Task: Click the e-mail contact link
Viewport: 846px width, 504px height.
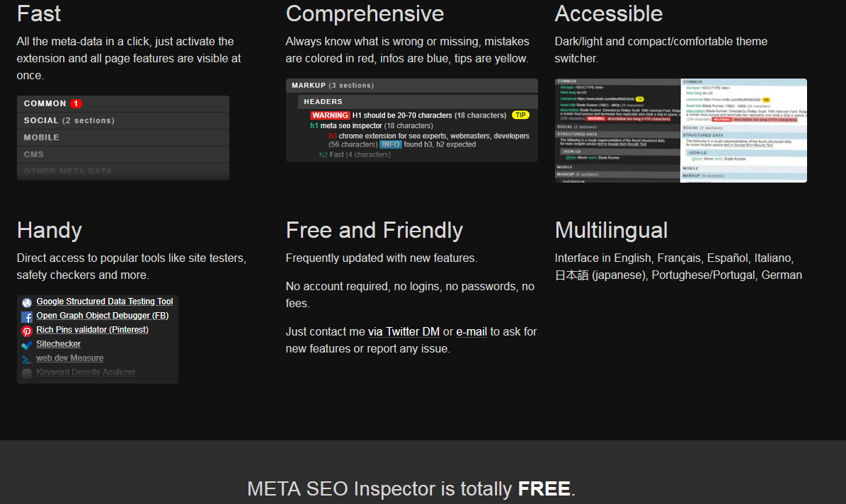Action: [471, 332]
